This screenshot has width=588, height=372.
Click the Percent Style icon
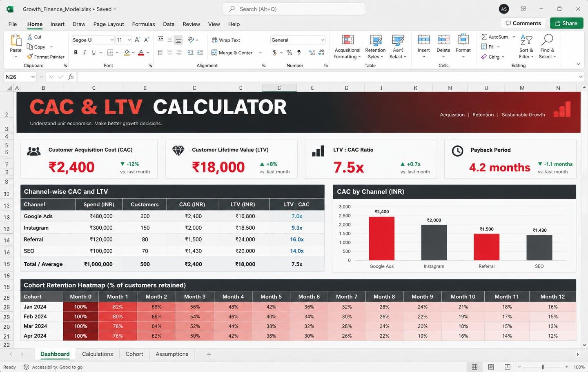[289, 53]
